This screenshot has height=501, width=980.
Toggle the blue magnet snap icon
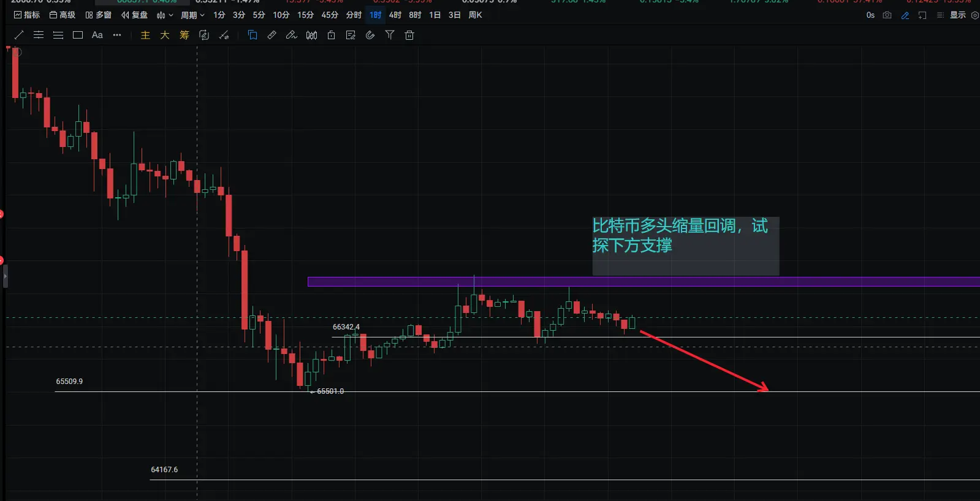pos(253,35)
